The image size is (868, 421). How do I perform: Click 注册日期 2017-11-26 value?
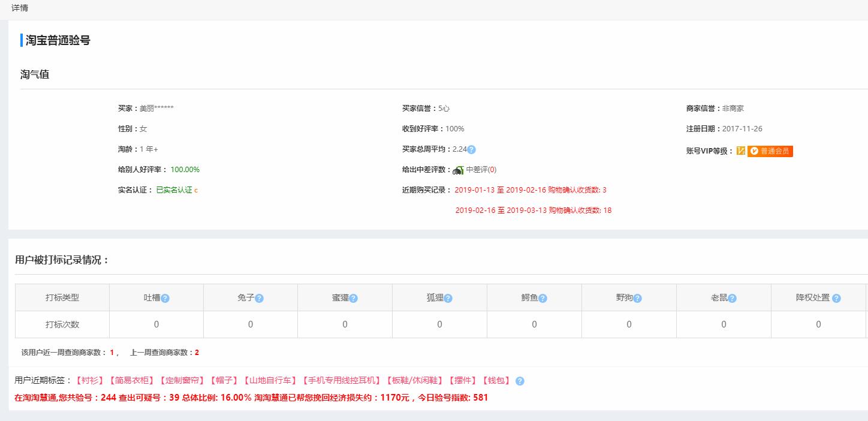pos(742,129)
